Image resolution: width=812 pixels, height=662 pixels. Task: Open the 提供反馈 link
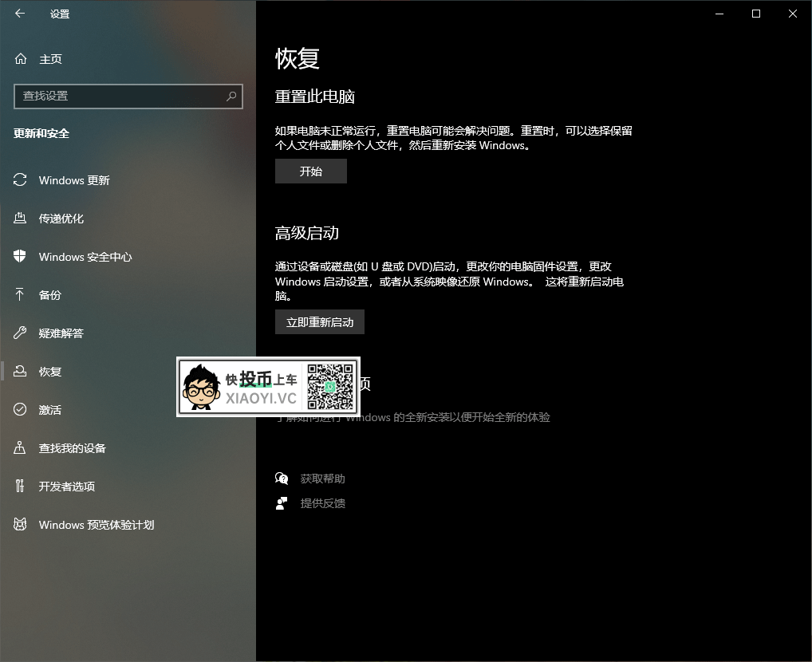322,503
